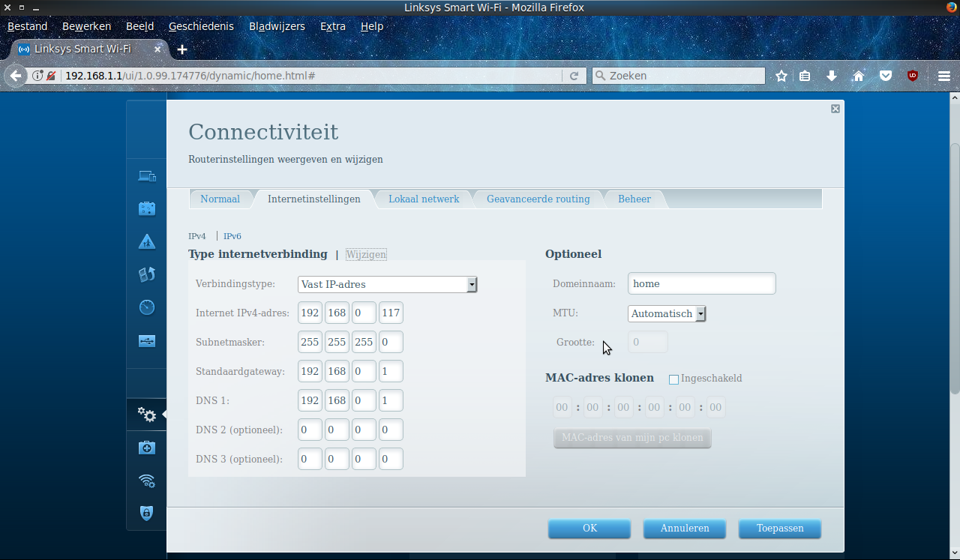
Task: Open the Firefox downloads arrow
Action: tap(832, 76)
